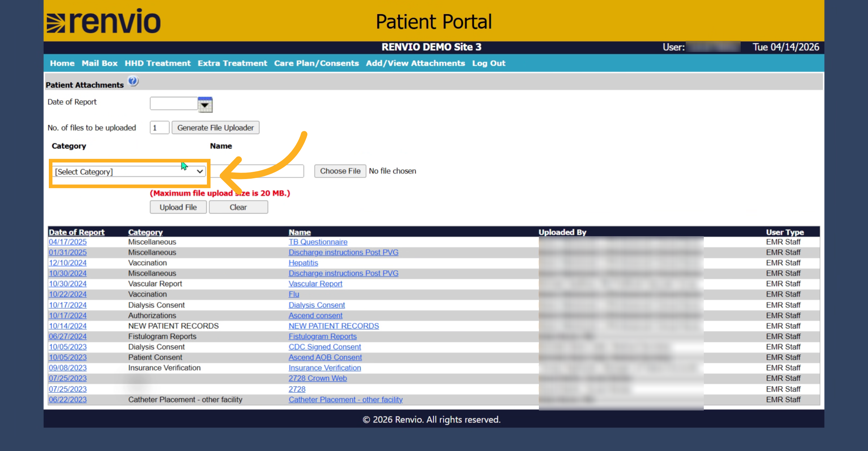Click the Renvio logo
The image size is (868, 451).
pos(104,21)
